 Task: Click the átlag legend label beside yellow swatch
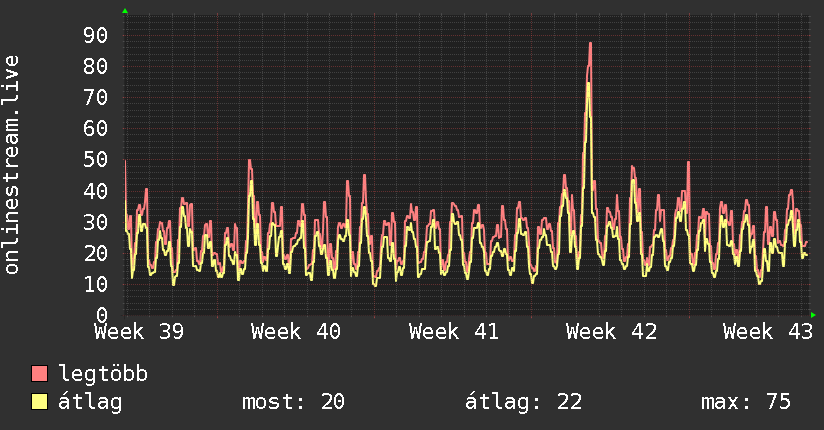[x=90, y=402]
